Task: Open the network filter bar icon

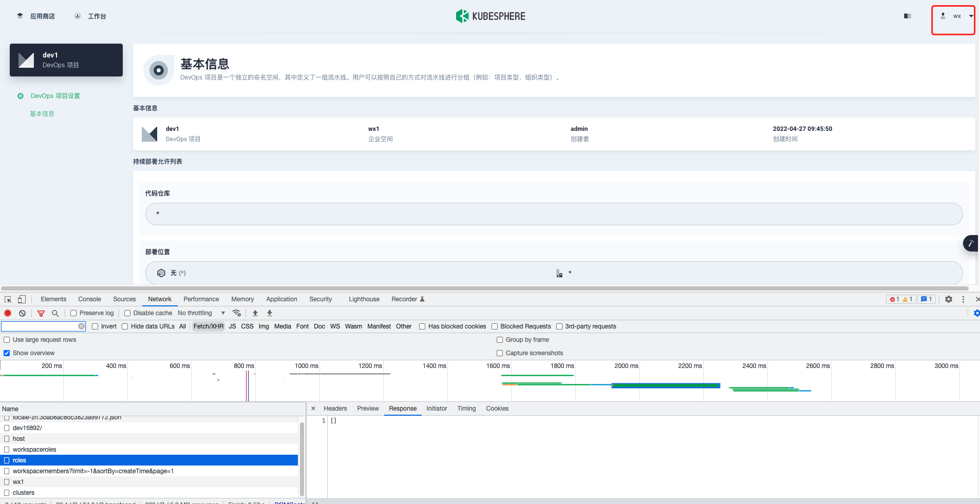Action: 41,313
